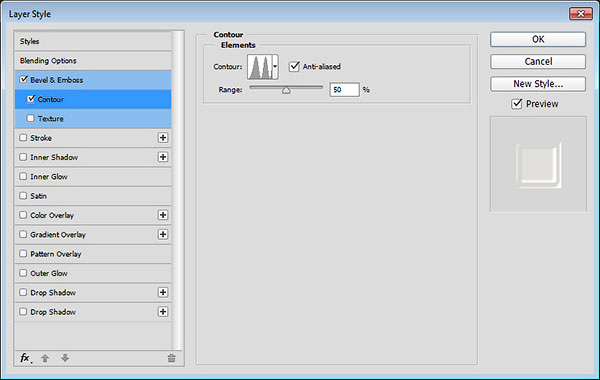Open the fx effects menu icon
This screenshot has height=380, width=600.
pos(25,358)
